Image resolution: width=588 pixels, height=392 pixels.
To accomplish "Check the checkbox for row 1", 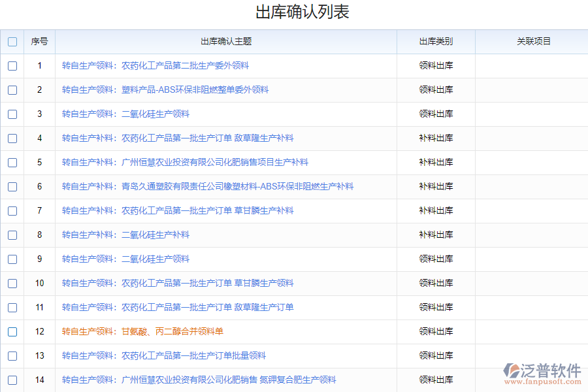I will pyautogui.click(x=12, y=66).
